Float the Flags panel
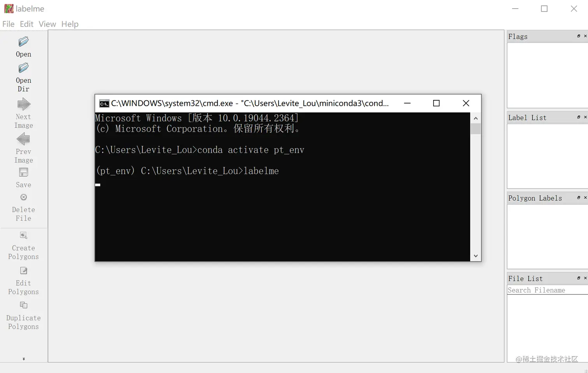 (579, 36)
